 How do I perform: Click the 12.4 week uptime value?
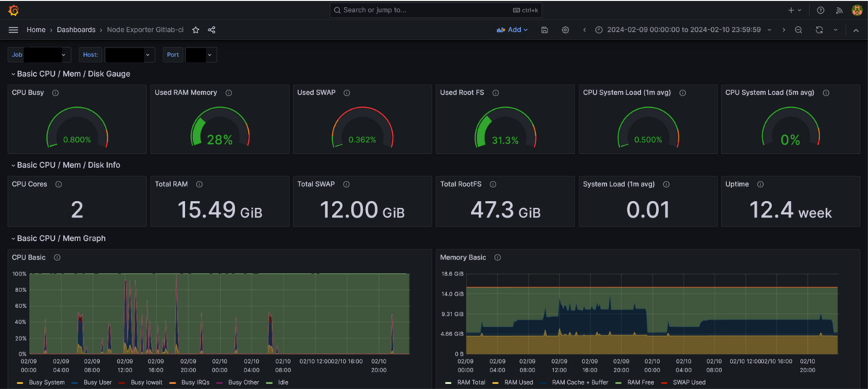click(x=791, y=210)
